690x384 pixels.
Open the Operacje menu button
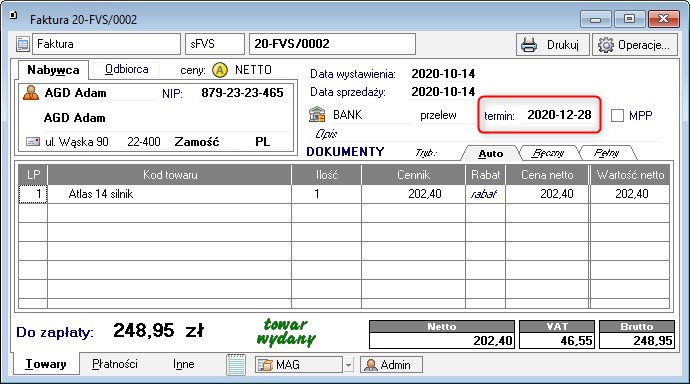pos(635,44)
